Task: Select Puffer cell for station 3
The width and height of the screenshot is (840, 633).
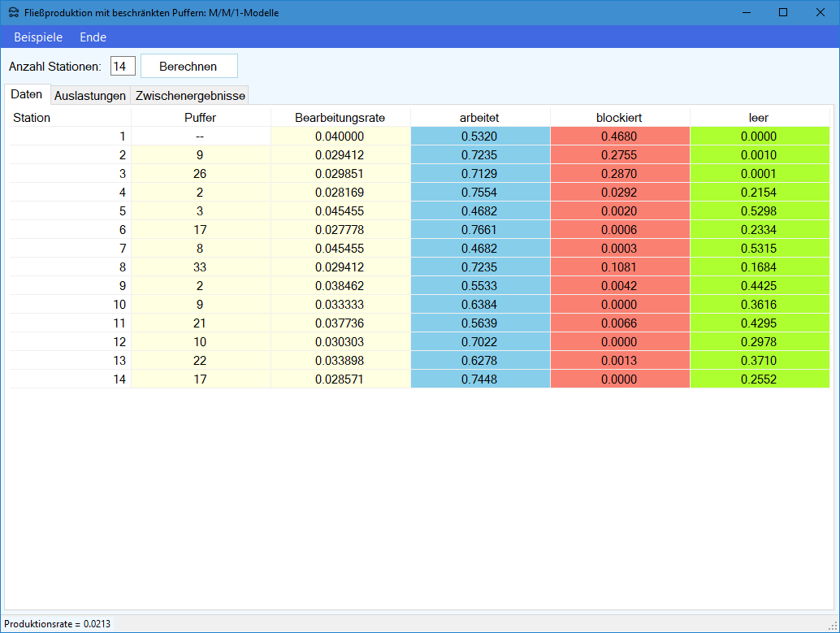Action: click(x=200, y=174)
